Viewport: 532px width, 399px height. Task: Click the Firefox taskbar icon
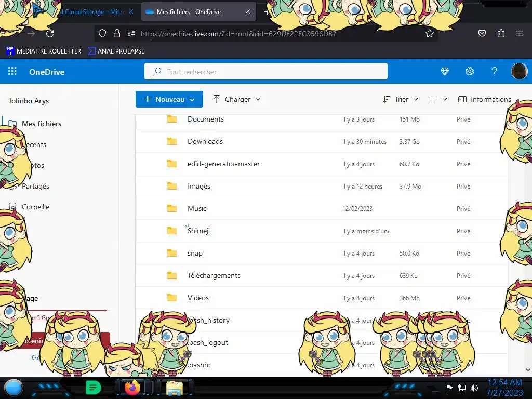coord(132,388)
